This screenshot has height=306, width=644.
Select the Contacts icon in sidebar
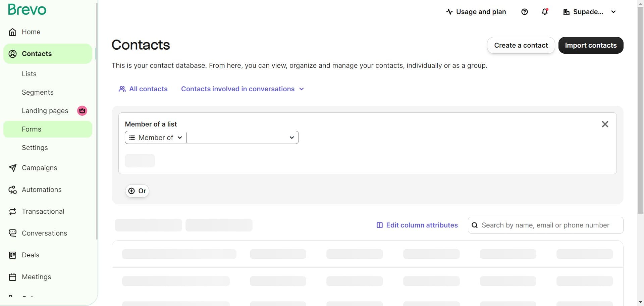[x=12, y=54]
